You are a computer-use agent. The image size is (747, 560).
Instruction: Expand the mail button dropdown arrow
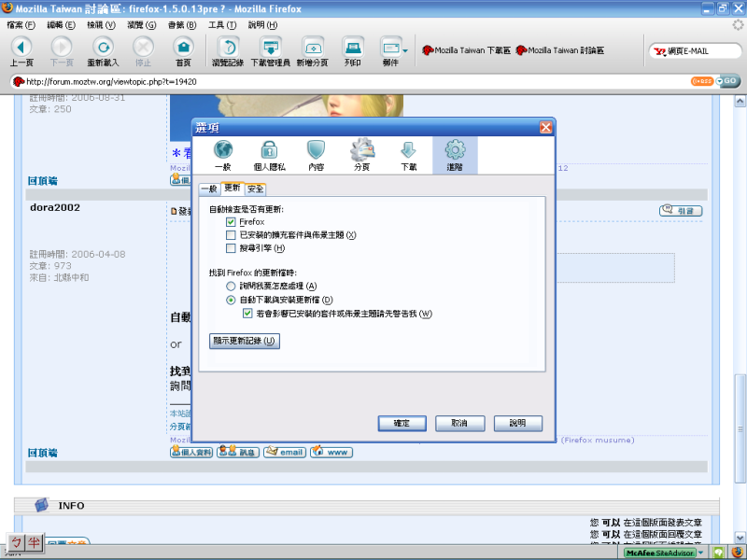(405, 50)
